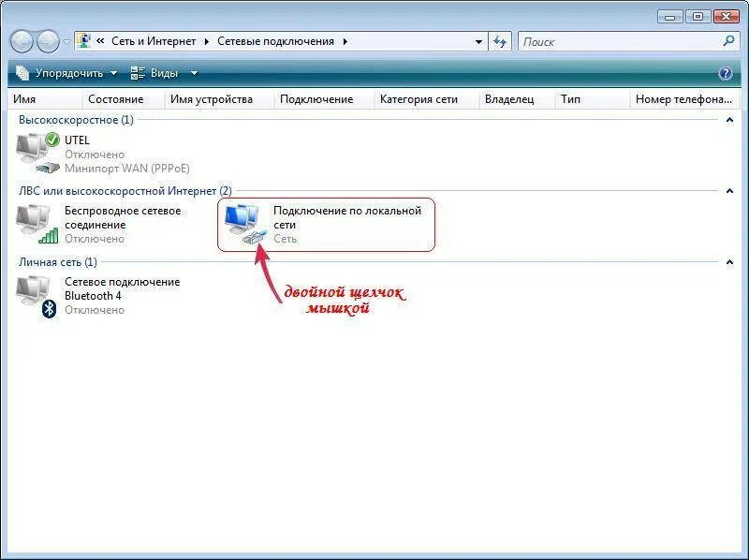This screenshot has width=749, height=560.
Task: Maximize the network connections window
Action: (698, 17)
